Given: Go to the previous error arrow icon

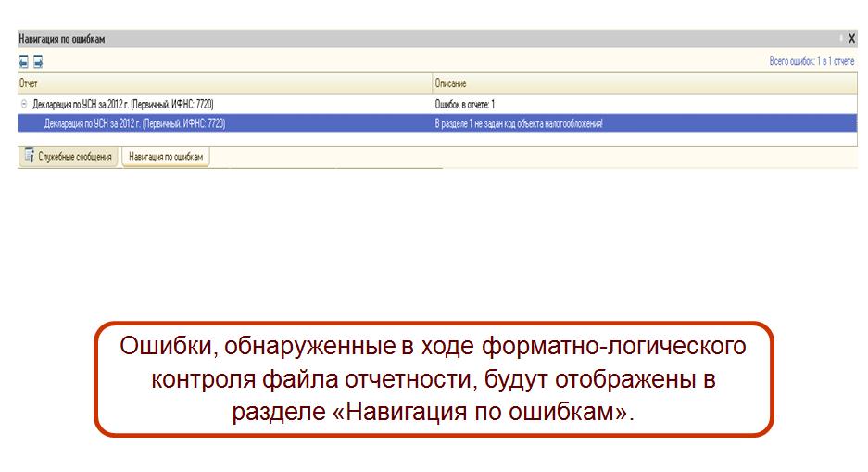Looking at the screenshot, I should [24, 62].
